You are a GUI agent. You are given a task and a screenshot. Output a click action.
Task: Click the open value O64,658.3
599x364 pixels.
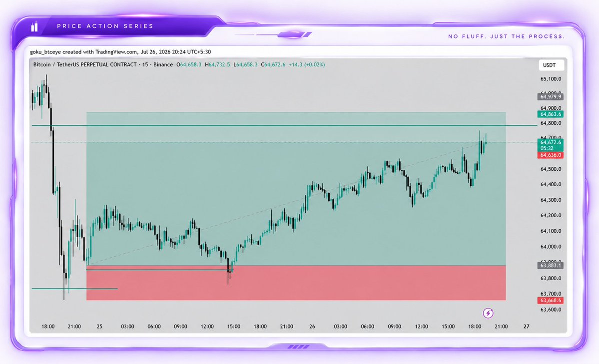point(189,64)
